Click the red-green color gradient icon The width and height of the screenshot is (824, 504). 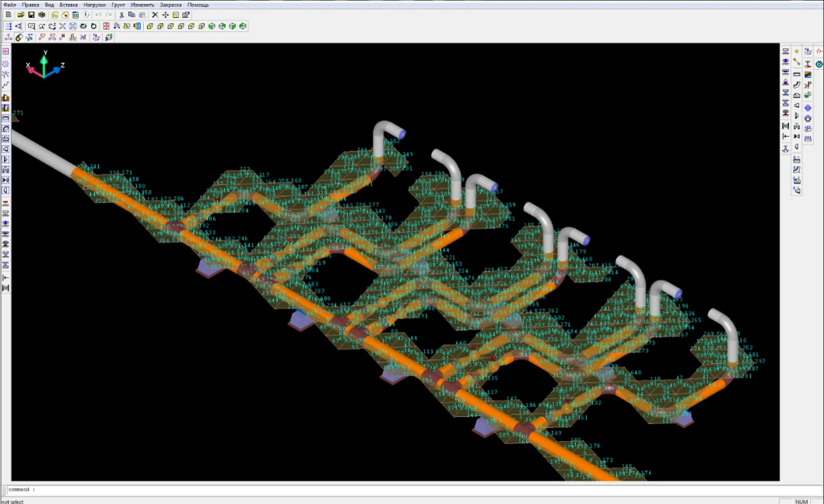coord(808,74)
